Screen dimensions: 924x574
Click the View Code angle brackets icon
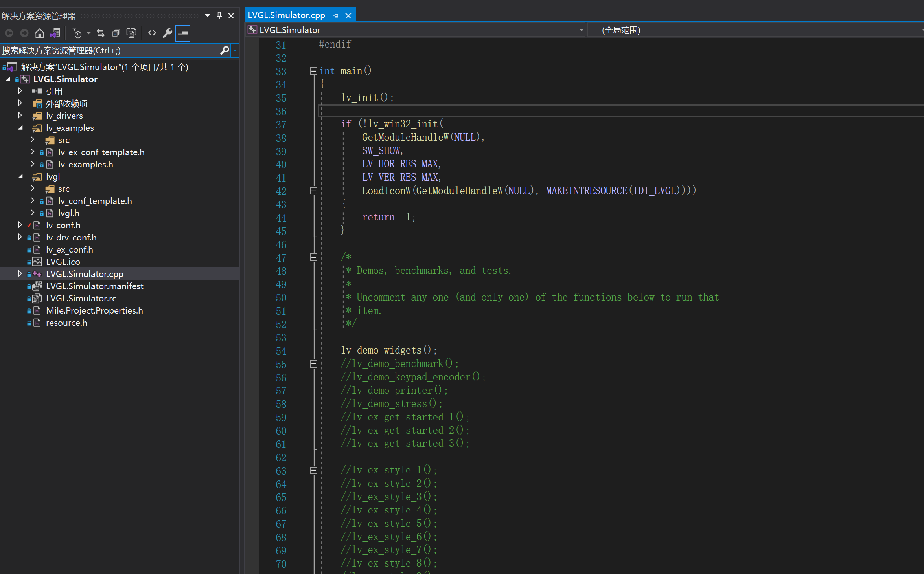coord(152,33)
